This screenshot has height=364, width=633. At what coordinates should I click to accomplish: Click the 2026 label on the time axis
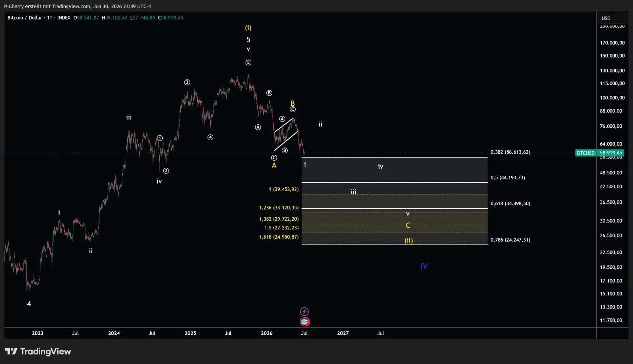coord(266,333)
